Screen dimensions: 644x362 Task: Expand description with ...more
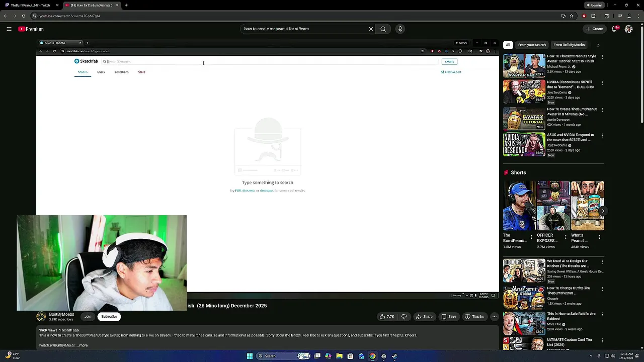tap(83, 345)
